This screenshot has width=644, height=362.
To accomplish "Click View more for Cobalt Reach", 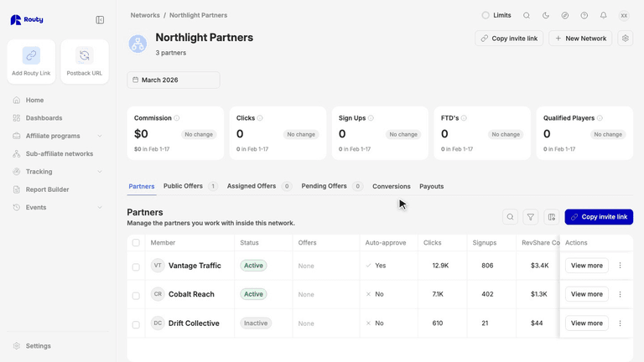I will [586, 294].
